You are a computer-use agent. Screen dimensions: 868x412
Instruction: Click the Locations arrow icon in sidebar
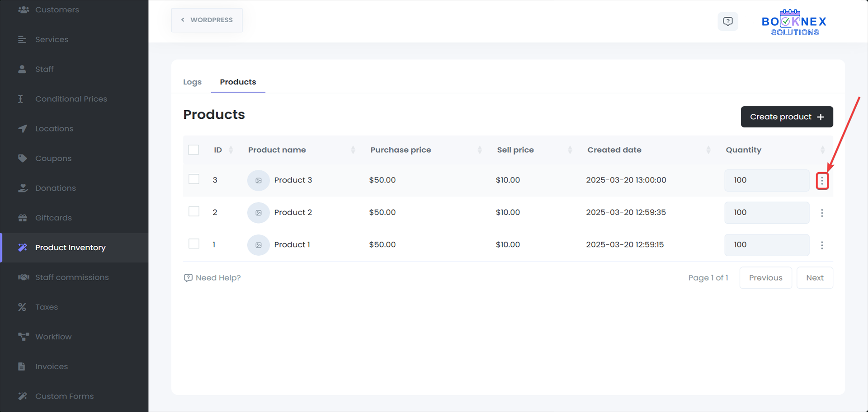point(23,129)
